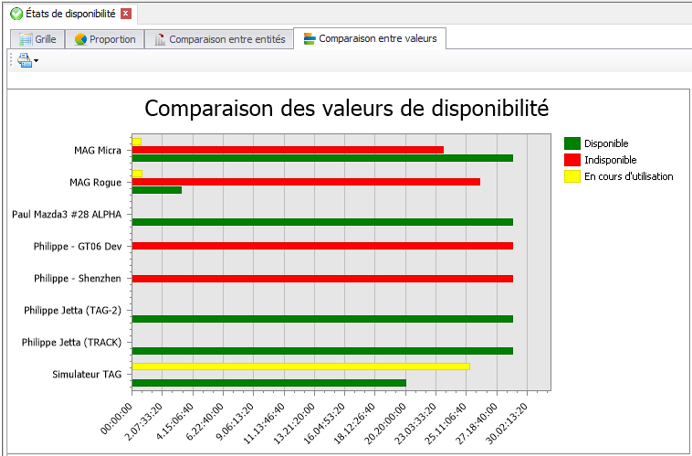Click the pie chart icon on Proportion tab

[x=80, y=40]
